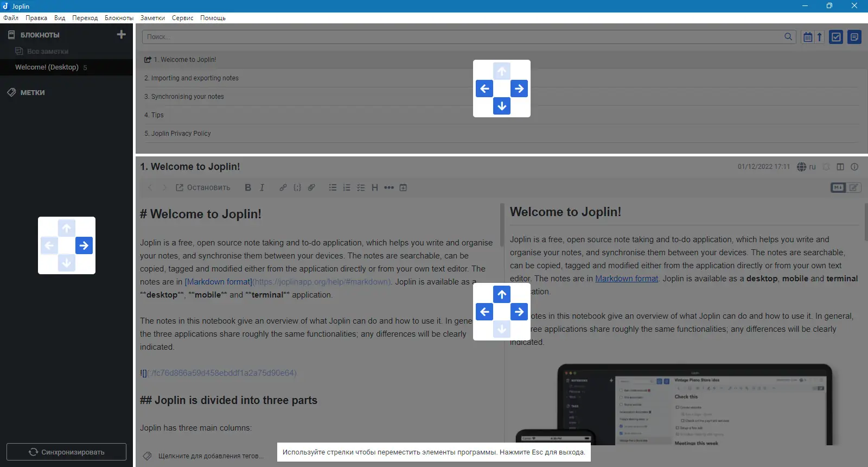Add a new notebook with the plus icon
The image size is (868, 467).
click(x=121, y=34)
